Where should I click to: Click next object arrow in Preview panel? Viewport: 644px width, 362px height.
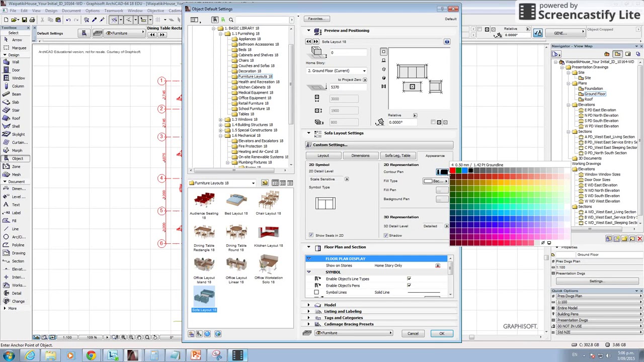coord(315,42)
